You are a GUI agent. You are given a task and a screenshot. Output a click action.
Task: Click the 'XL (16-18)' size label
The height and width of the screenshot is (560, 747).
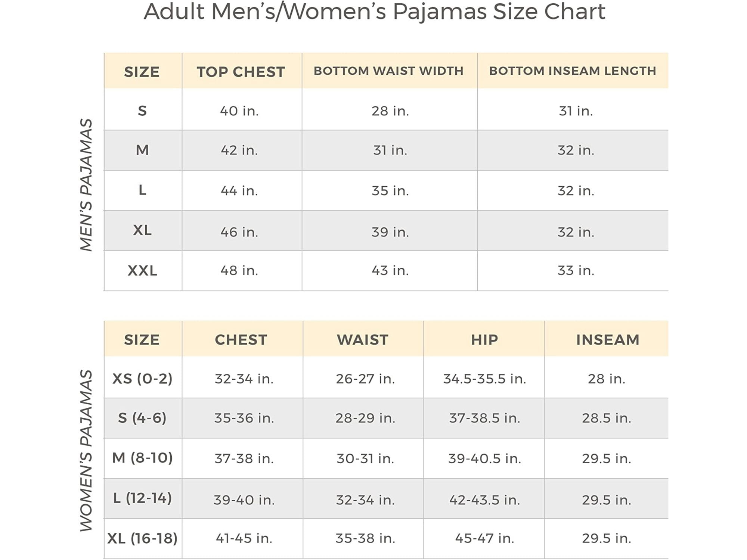pyautogui.click(x=142, y=538)
